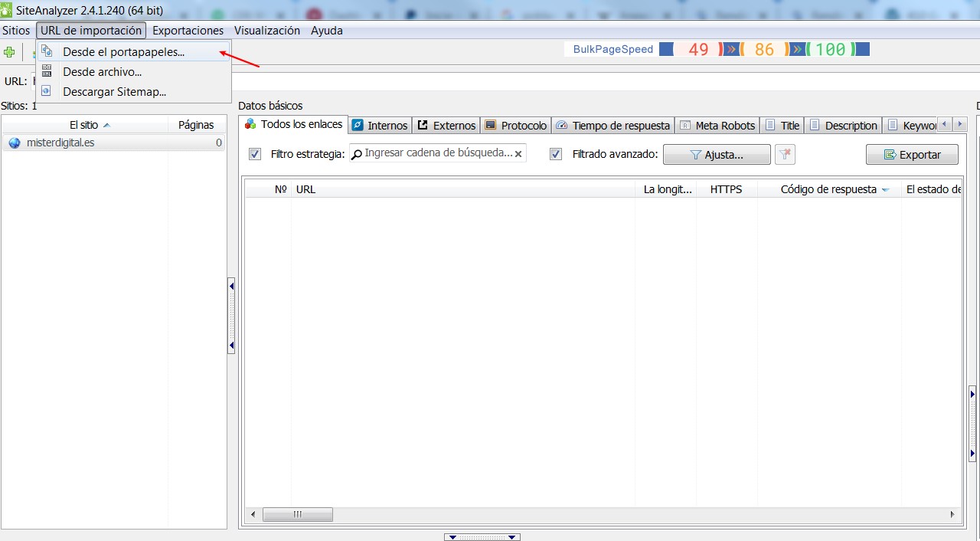Click the search magnifier in filter field

(x=354, y=153)
